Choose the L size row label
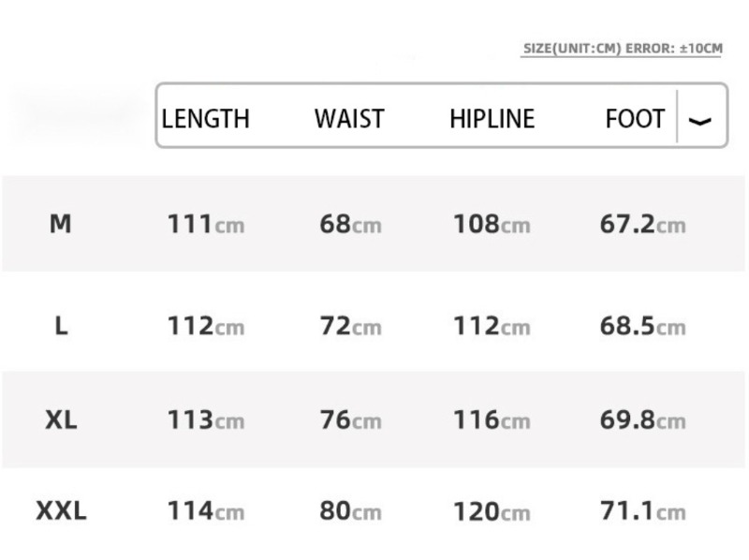The height and width of the screenshot is (560, 749). (62, 326)
